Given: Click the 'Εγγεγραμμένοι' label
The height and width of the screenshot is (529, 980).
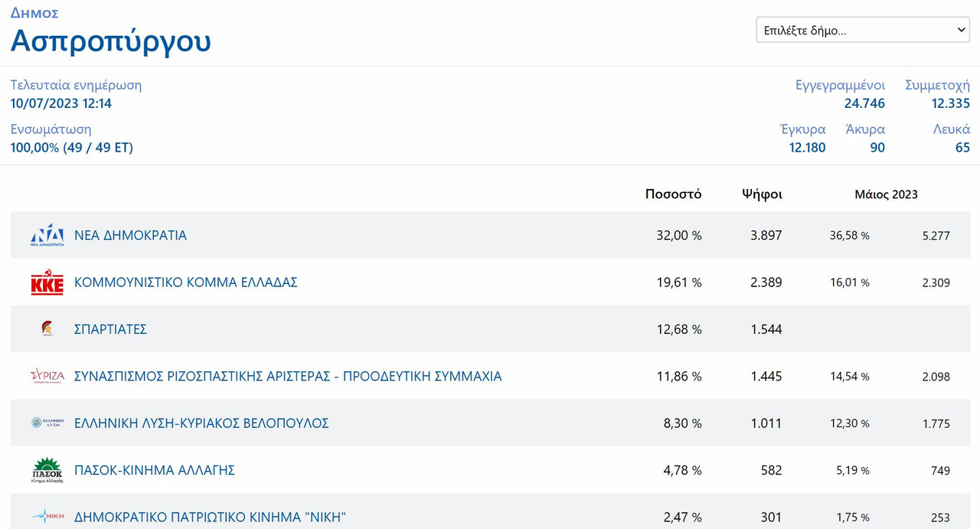Looking at the screenshot, I should [840, 85].
